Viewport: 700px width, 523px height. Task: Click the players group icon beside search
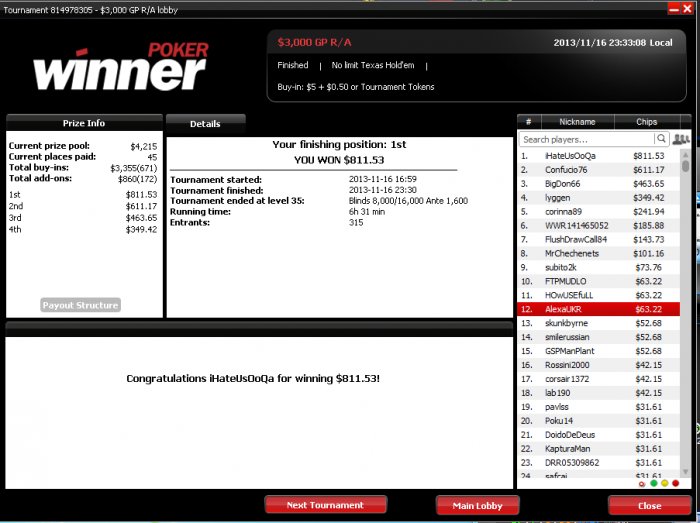pos(681,139)
